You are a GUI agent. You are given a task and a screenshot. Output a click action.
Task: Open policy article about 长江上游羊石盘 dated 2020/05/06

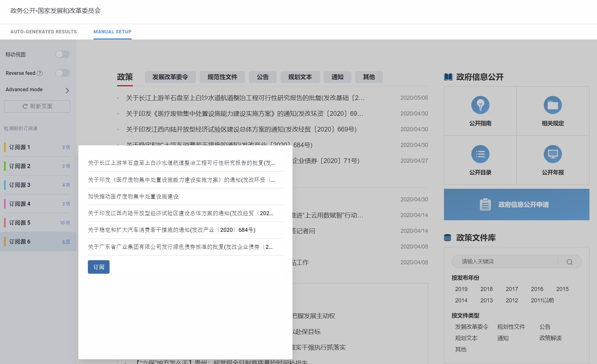[245, 98]
